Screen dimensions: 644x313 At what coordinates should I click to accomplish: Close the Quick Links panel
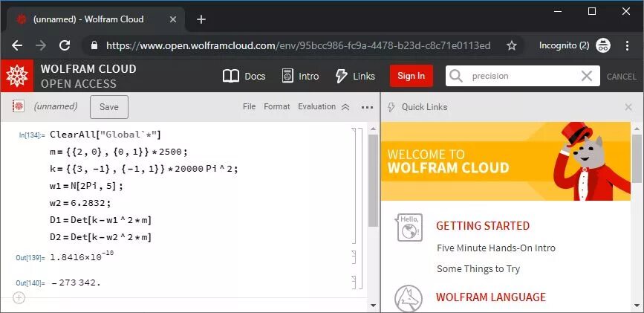coord(628,107)
